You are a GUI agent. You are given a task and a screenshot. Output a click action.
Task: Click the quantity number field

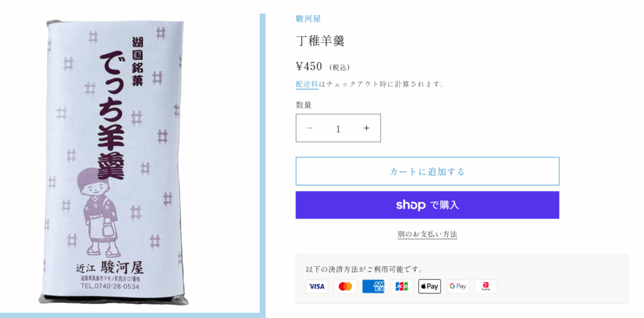pyautogui.click(x=338, y=128)
